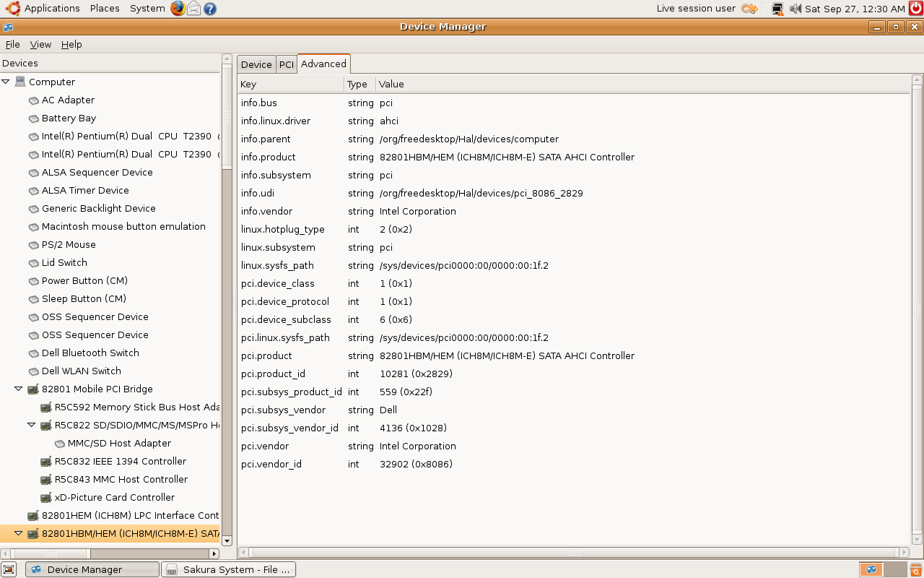Open the mail envelope launcher icon
This screenshot has width=924, height=578.
pos(194,9)
